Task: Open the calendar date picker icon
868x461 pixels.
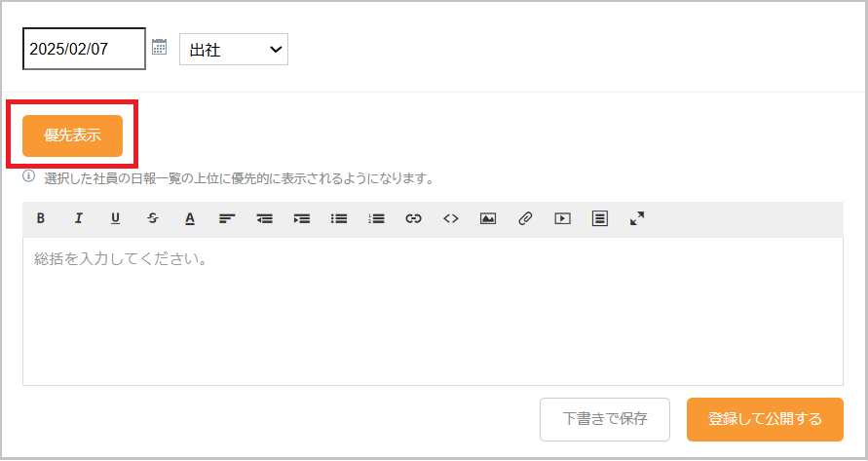Action: [160, 47]
